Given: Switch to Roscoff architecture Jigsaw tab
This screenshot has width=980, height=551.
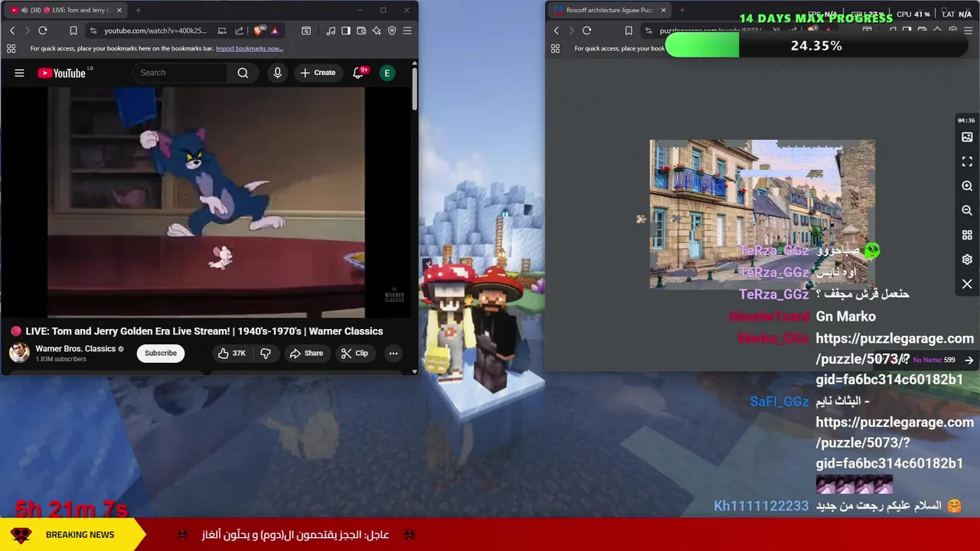Looking at the screenshot, I should pyautogui.click(x=609, y=10).
